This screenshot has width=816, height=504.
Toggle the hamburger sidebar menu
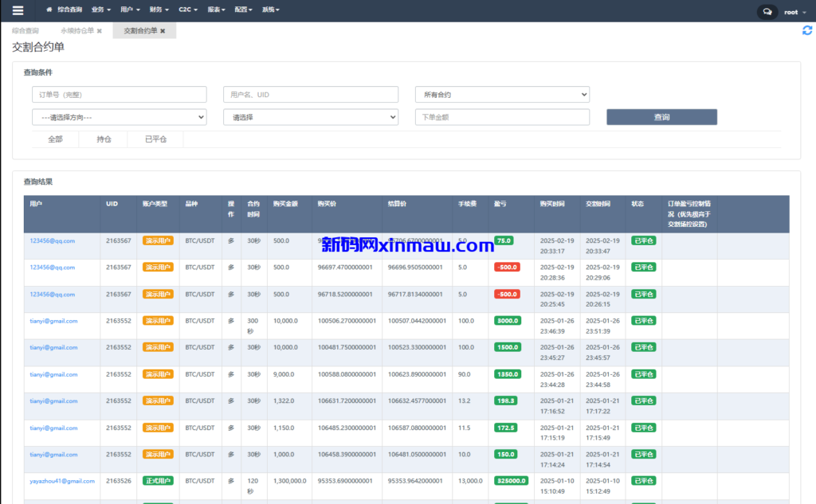18,11
